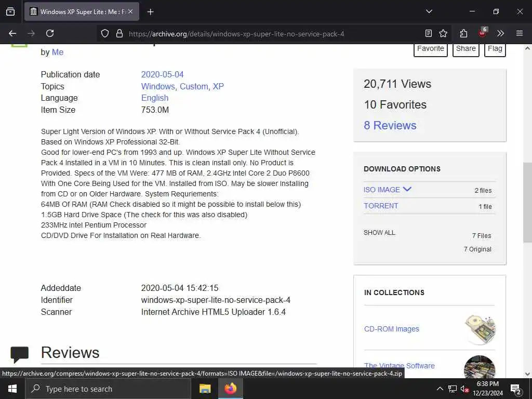Go back to previous page
Image resolution: width=532 pixels, height=399 pixels.
click(x=12, y=33)
